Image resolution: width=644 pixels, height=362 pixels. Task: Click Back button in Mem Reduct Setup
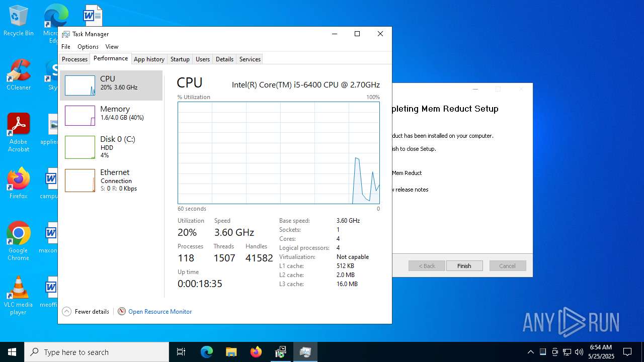tap(427, 266)
